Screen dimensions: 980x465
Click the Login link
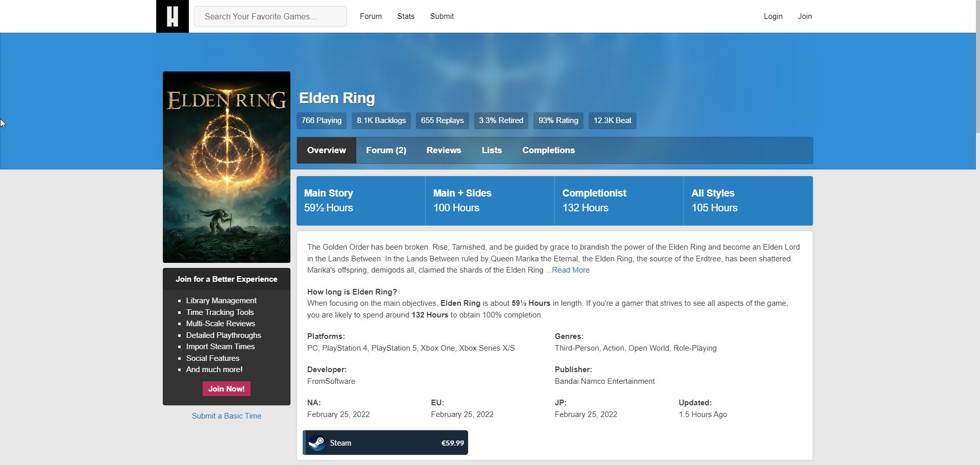(x=773, y=16)
